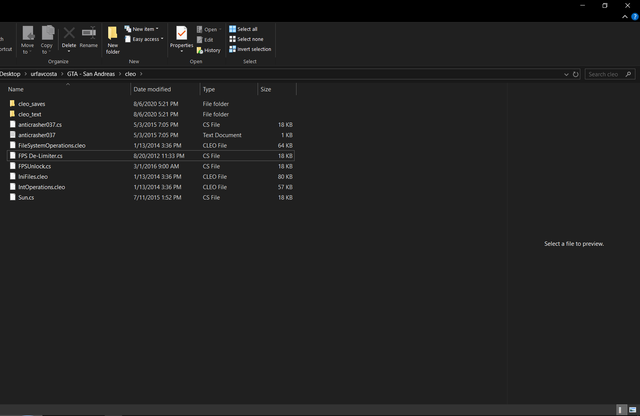Select the IniFiles.cleo file icon
640x416 pixels.
(x=13, y=176)
